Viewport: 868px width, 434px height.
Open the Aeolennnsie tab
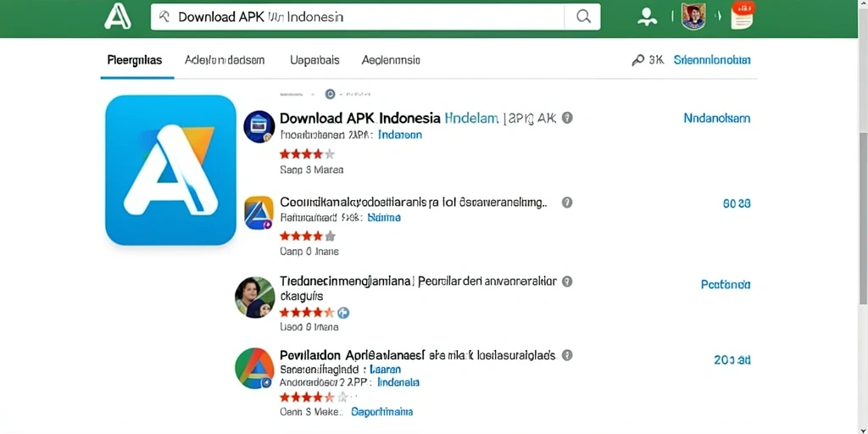pyautogui.click(x=391, y=60)
